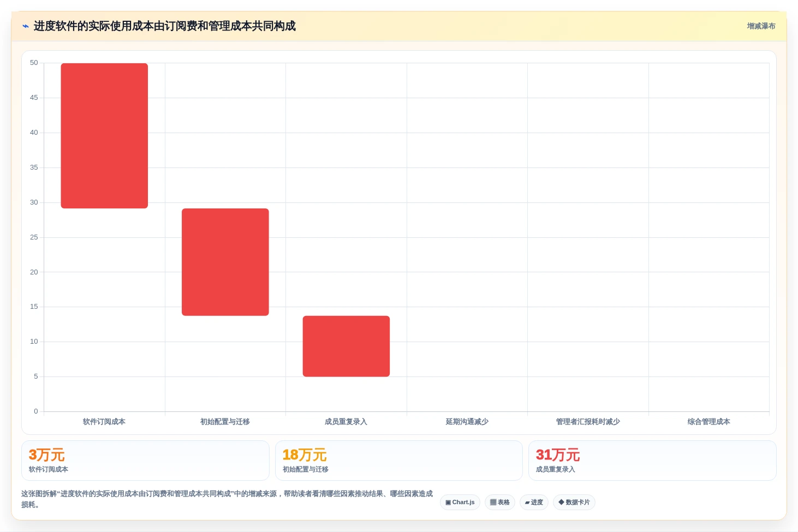The height and width of the screenshot is (532, 798).
Task: Click the 18万元 value in the second card
Action: [305, 455]
